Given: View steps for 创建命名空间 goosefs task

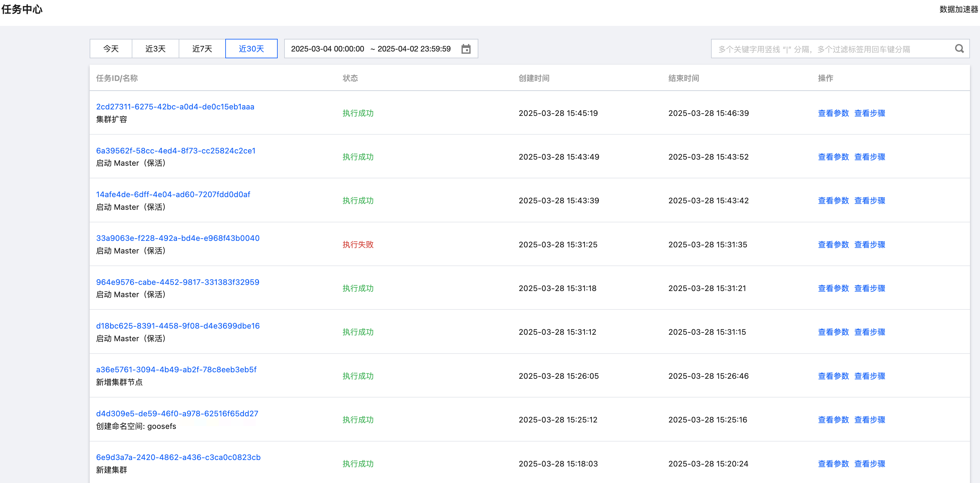Looking at the screenshot, I should [869, 420].
